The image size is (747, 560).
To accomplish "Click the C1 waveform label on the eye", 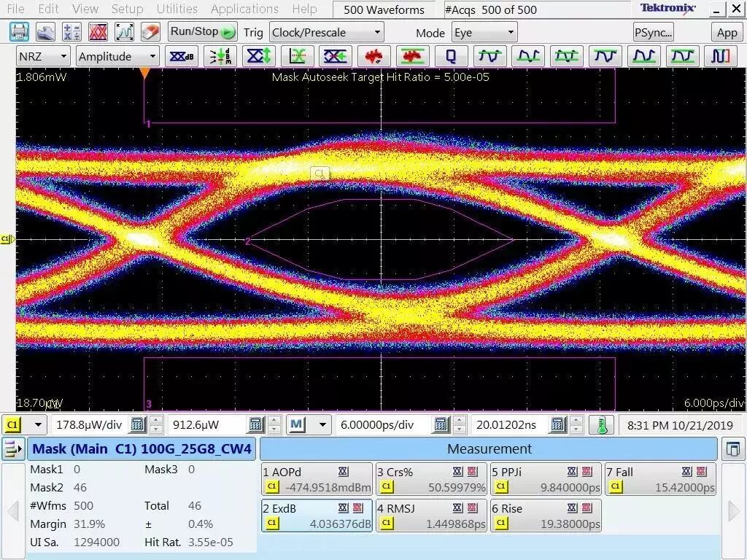I will pyautogui.click(x=320, y=173).
